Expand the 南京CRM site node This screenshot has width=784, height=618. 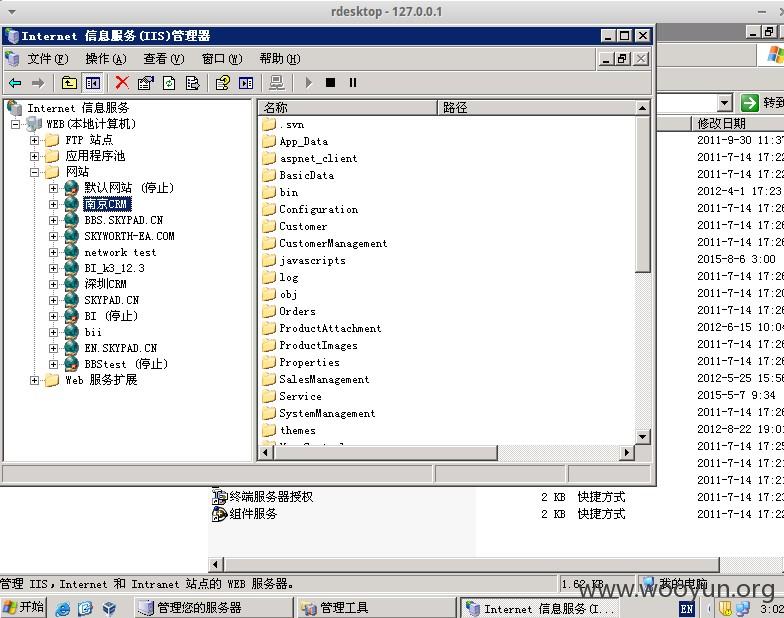(x=53, y=204)
